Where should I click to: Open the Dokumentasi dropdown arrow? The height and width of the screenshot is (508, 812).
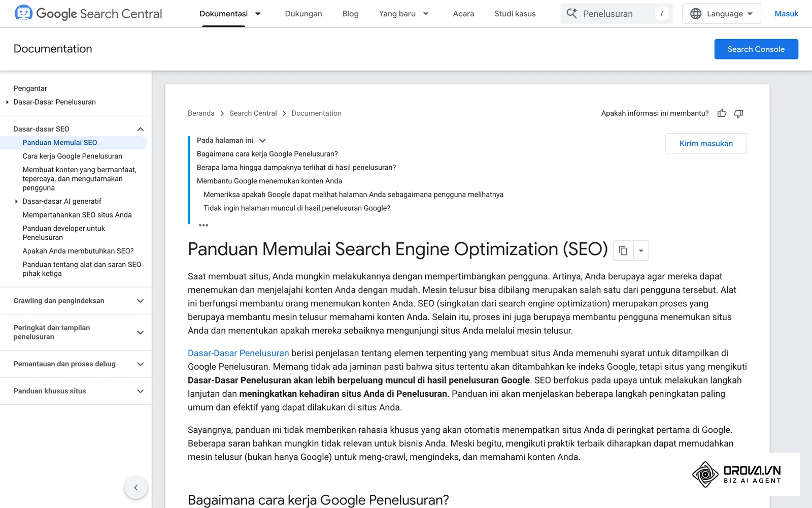tap(258, 14)
